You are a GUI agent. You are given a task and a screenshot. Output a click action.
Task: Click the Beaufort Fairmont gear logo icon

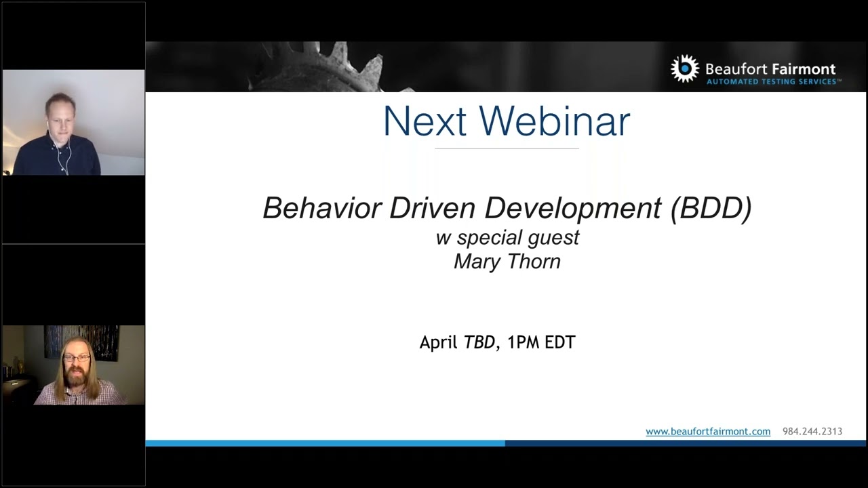pos(685,68)
